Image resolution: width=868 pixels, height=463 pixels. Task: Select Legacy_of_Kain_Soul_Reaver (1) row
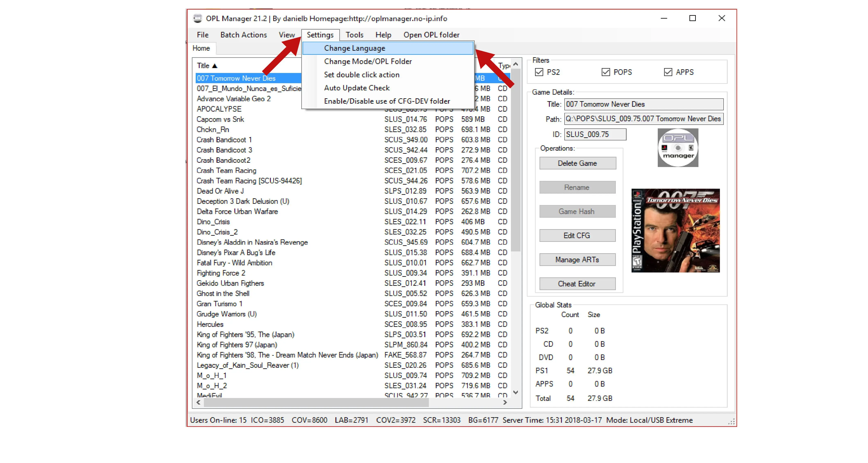click(x=353, y=365)
